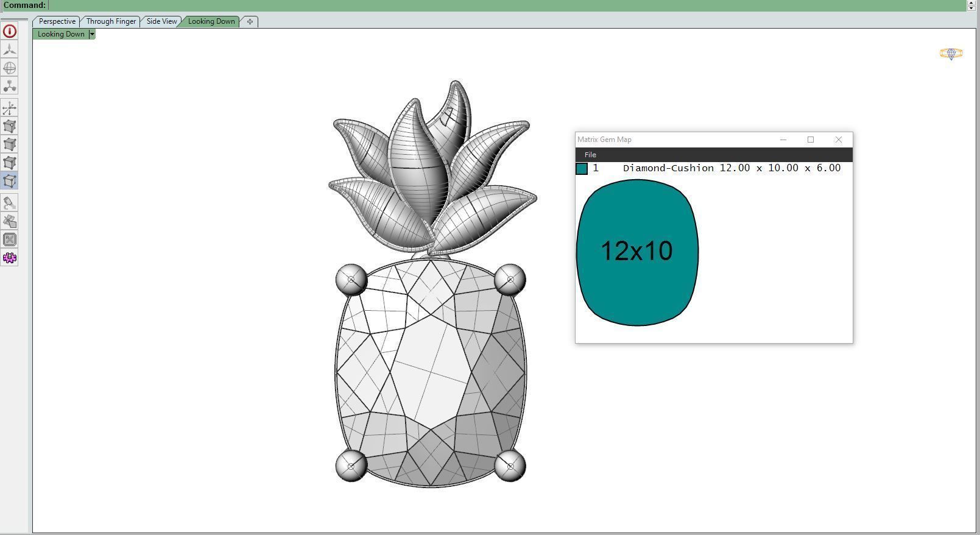The width and height of the screenshot is (980, 535).
Task: Click the hand picking object icon
Action: [x=10, y=221]
